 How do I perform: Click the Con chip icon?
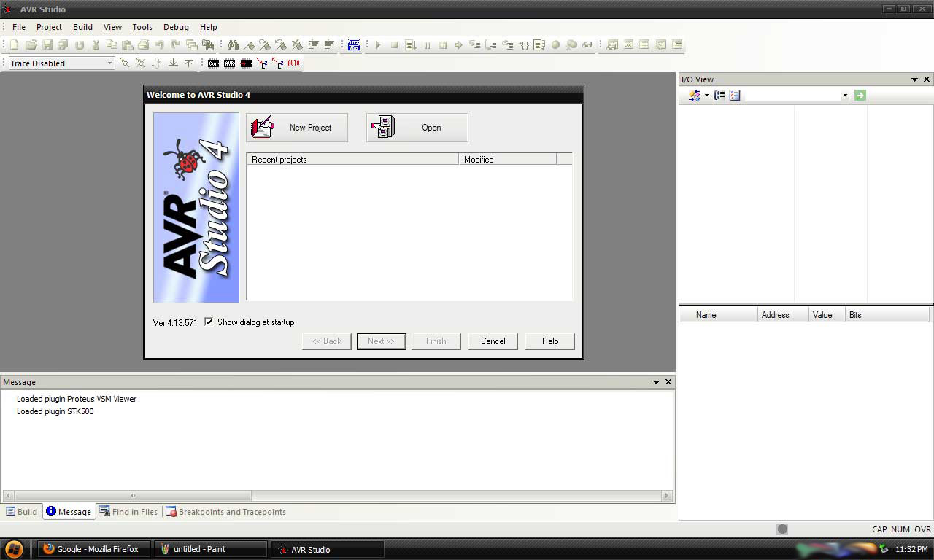213,63
